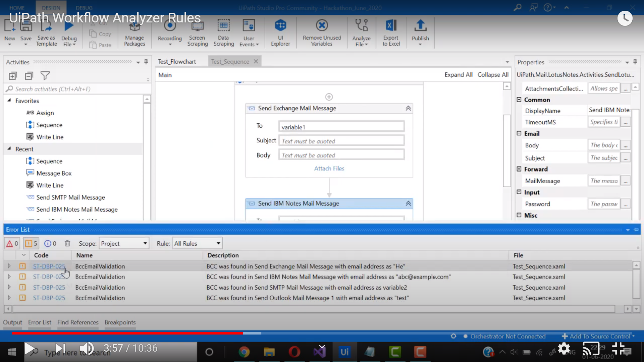Open the Test_Flowchart tab
This screenshot has height=362, width=644.
click(177, 62)
